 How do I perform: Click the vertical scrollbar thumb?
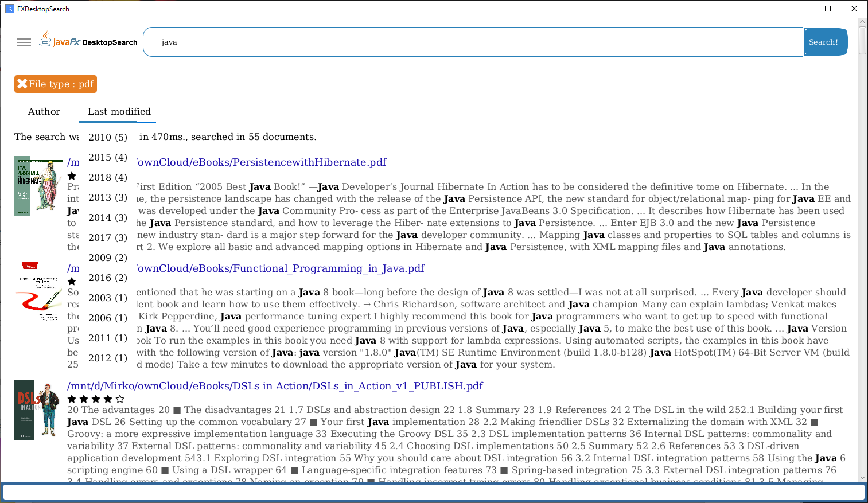click(862, 40)
